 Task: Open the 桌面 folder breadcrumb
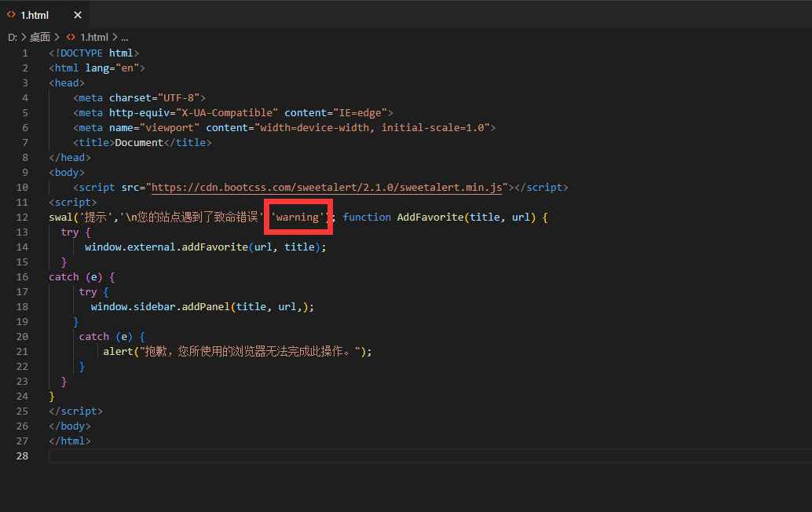40,37
